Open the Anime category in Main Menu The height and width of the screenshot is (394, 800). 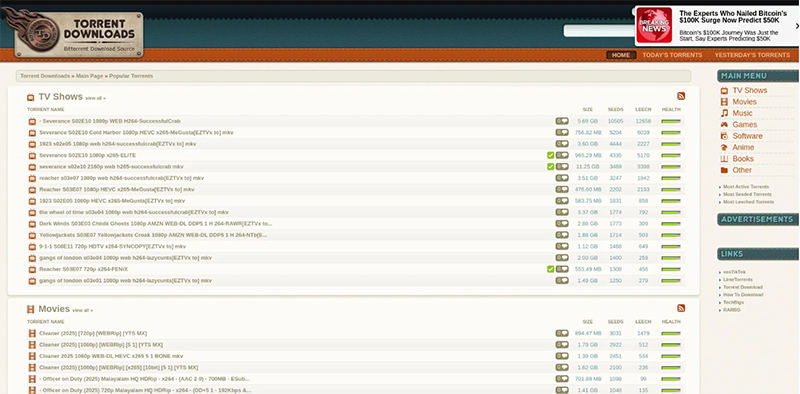click(x=743, y=147)
